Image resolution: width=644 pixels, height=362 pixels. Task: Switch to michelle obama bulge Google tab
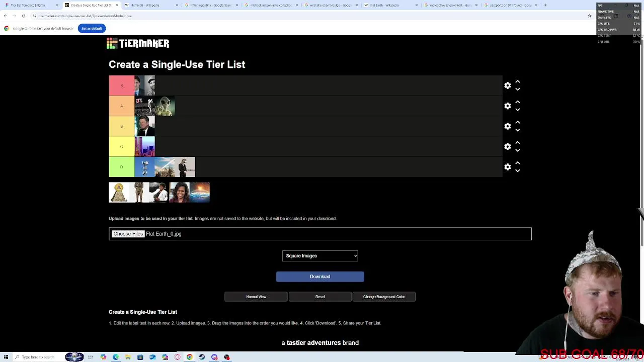pos(331,5)
